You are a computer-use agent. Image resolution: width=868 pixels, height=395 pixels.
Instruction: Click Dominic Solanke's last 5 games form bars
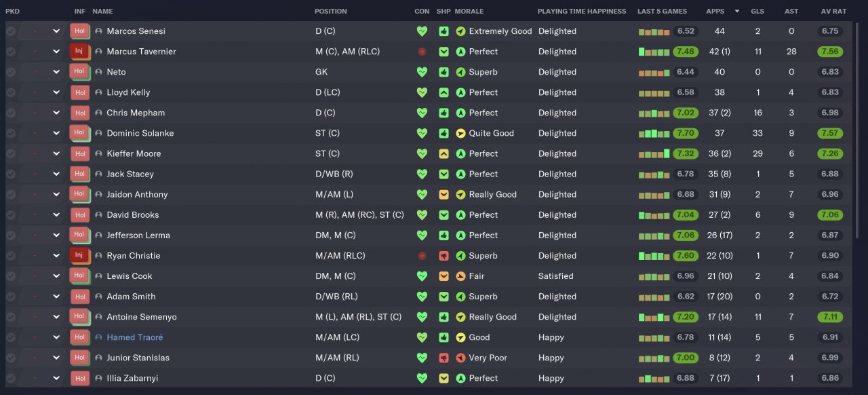(x=654, y=133)
